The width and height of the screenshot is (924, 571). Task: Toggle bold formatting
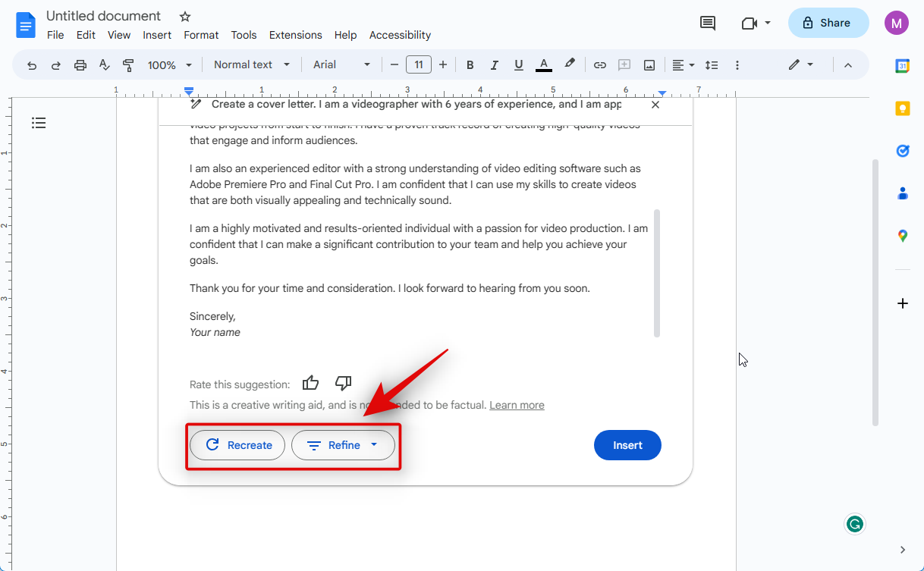point(470,65)
